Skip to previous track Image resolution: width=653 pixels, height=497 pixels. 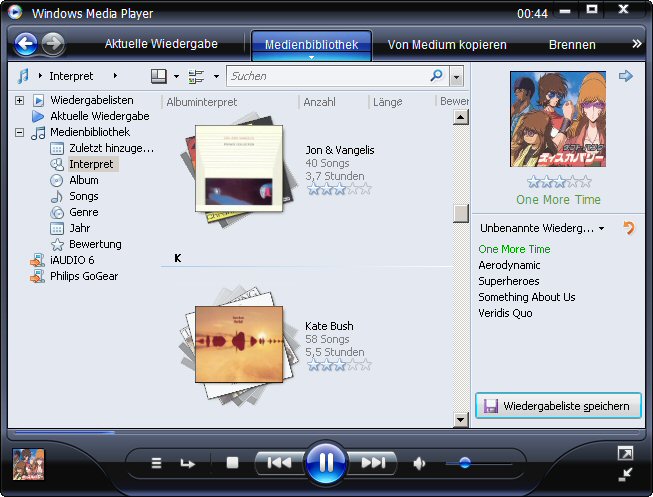[279, 462]
